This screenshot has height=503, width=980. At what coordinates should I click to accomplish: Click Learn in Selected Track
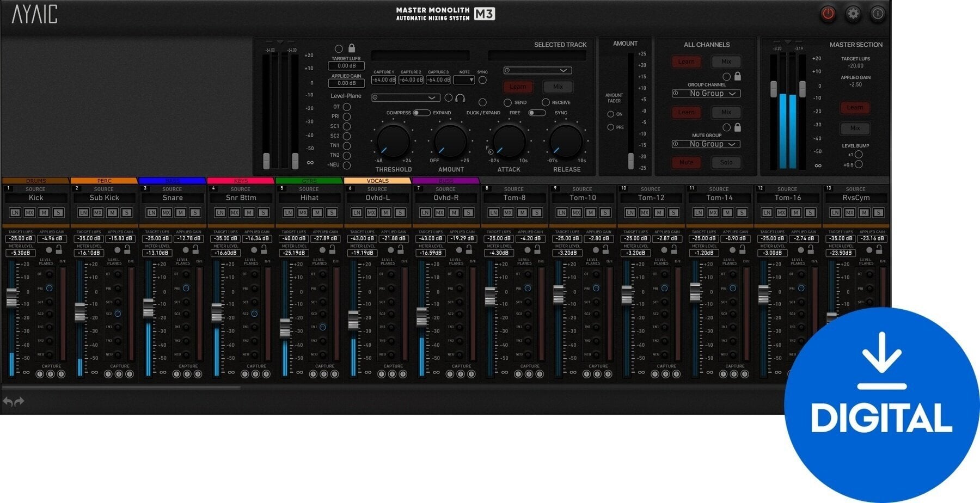(x=518, y=87)
